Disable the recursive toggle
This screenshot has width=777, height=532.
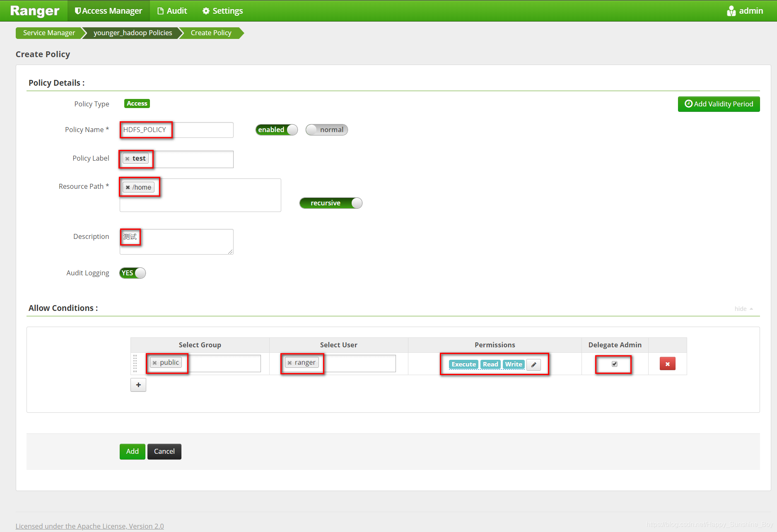[x=331, y=203]
